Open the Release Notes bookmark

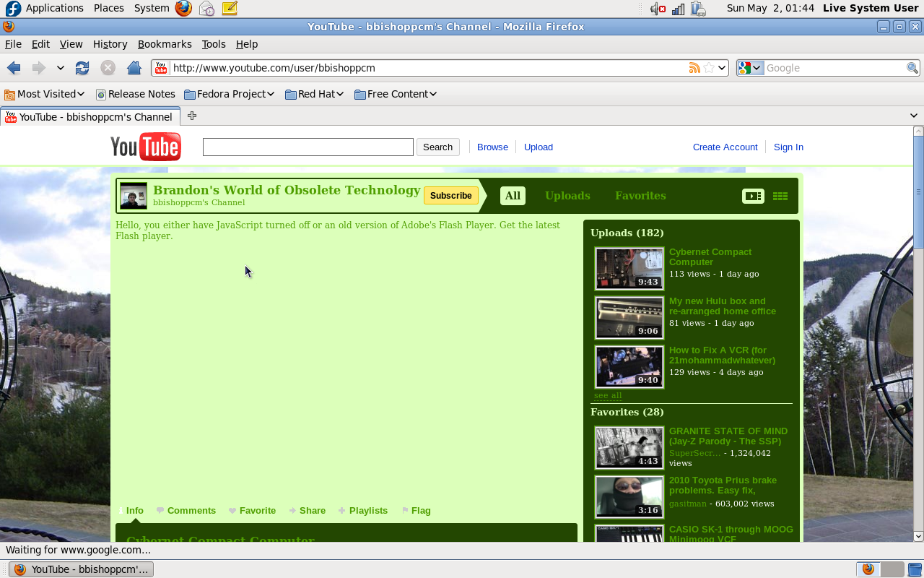click(x=136, y=94)
